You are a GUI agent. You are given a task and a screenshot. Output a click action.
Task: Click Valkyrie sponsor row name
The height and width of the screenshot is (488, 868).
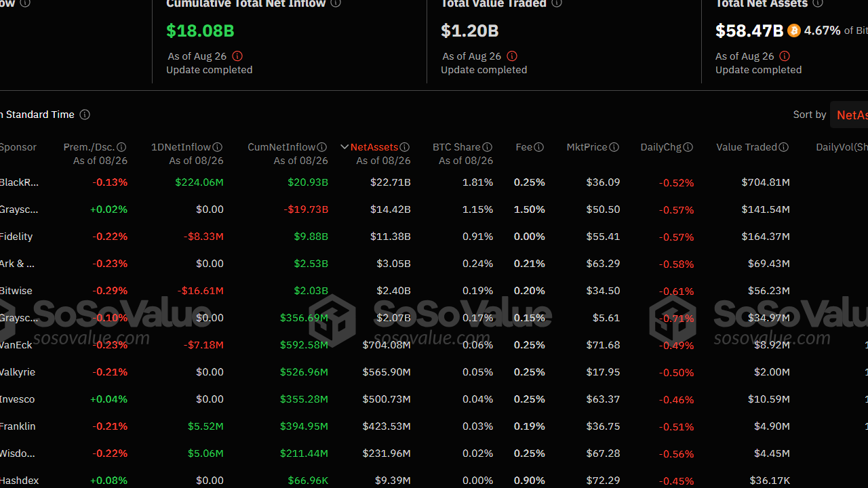coord(18,372)
